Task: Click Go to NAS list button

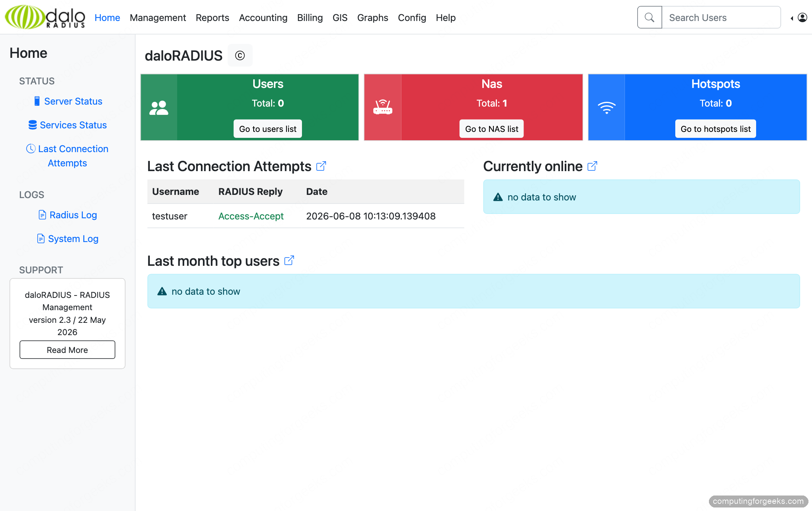Action: 491,129
